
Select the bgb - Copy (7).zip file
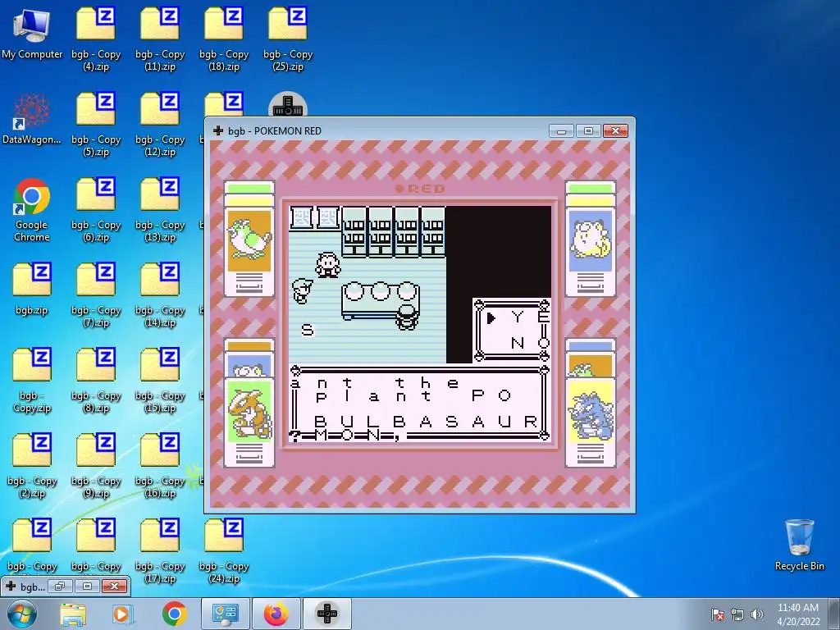click(x=96, y=295)
